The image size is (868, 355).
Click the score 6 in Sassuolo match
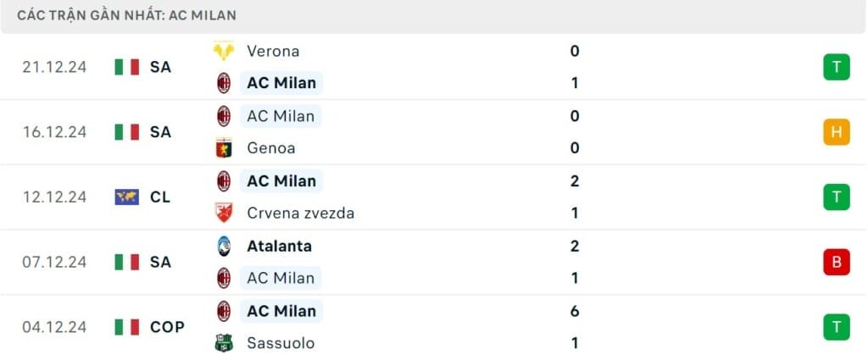575,311
